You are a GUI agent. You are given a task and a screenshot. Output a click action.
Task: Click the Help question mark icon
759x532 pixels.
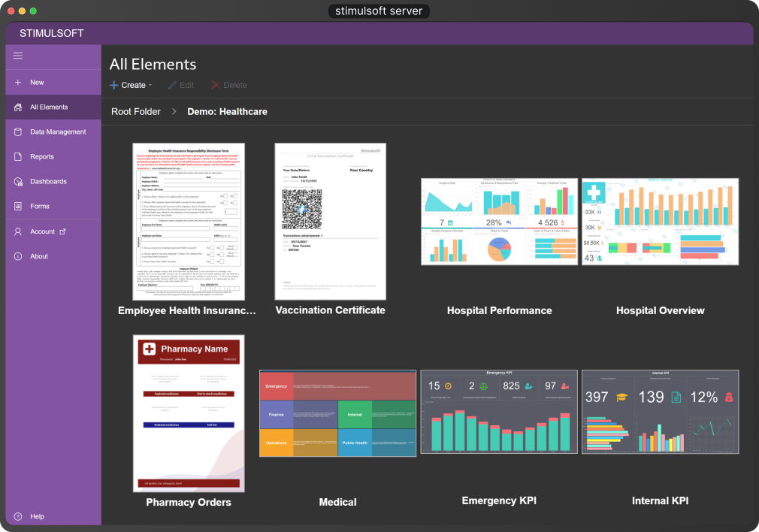click(x=18, y=517)
